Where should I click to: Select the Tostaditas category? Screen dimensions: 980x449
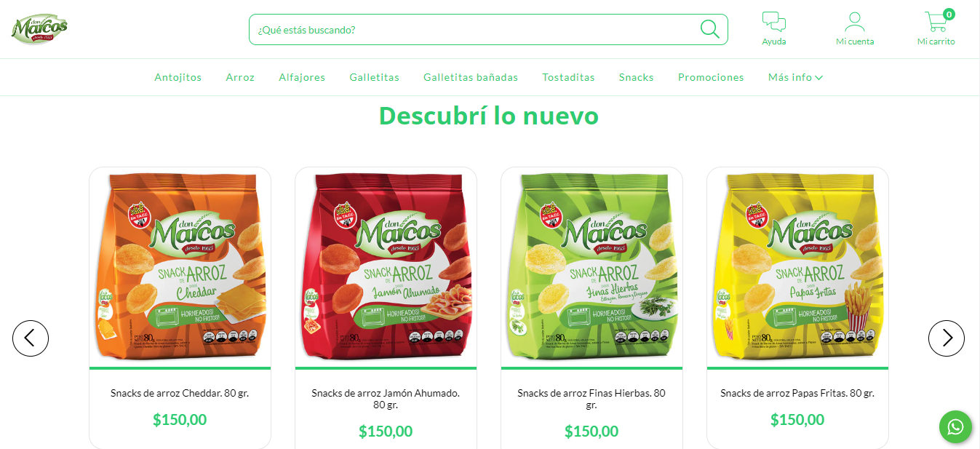point(568,77)
